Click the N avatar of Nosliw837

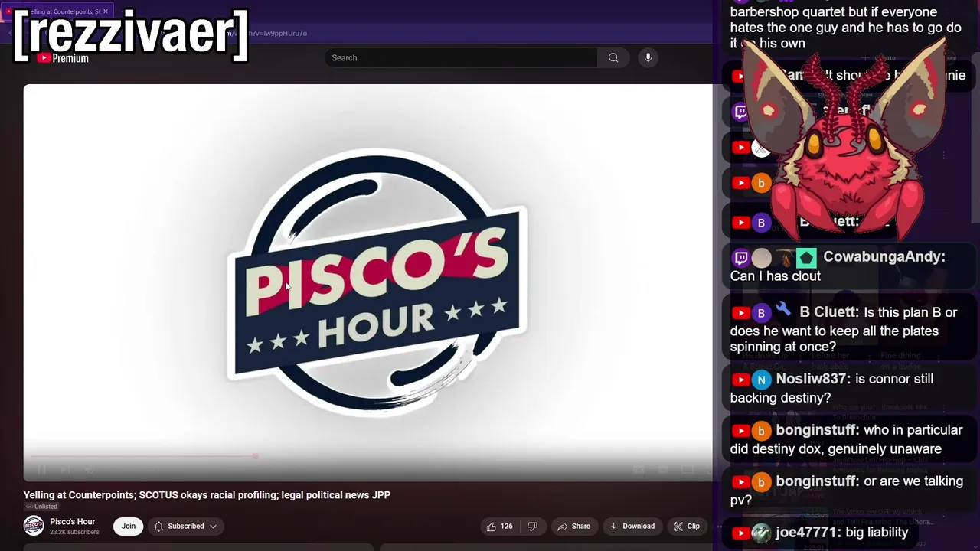[761, 380]
